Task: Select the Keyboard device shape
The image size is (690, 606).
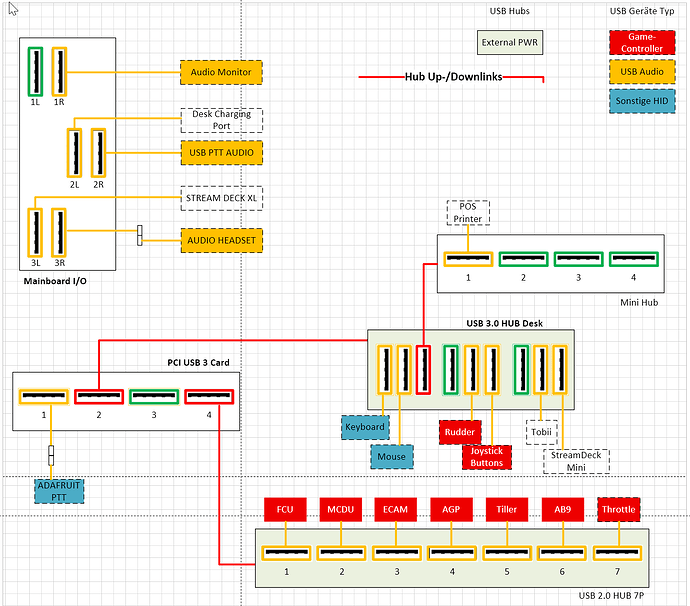Action: tap(365, 427)
